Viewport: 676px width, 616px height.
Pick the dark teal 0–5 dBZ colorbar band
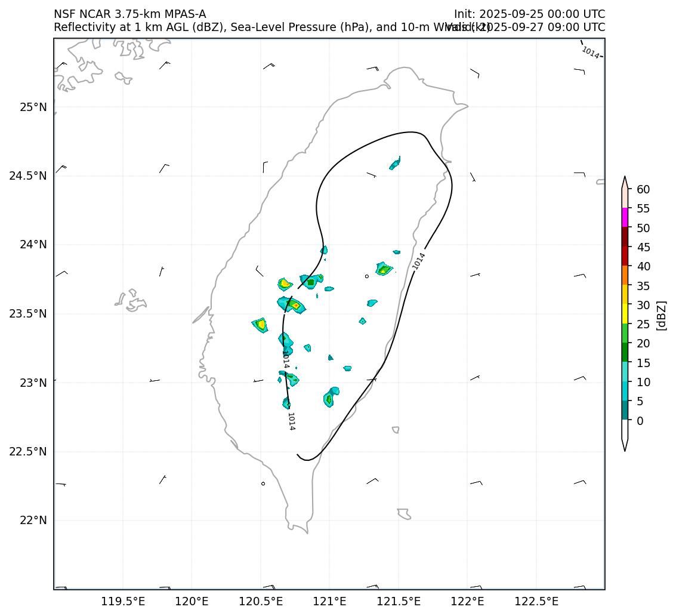pyautogui.click(x=625, y=411)
